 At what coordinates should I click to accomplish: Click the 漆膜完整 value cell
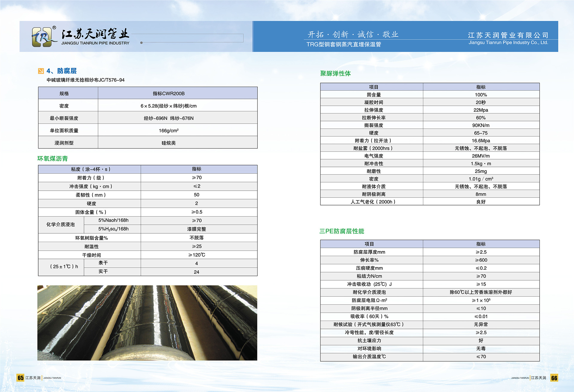pos(196,229)
